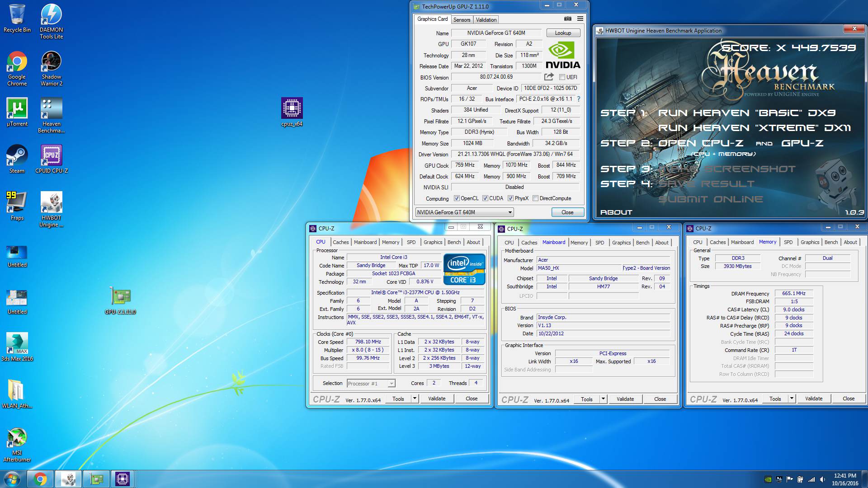Click Tools button in Mainboard window
This screenshot has width=868, height=488.
point(587,399)
